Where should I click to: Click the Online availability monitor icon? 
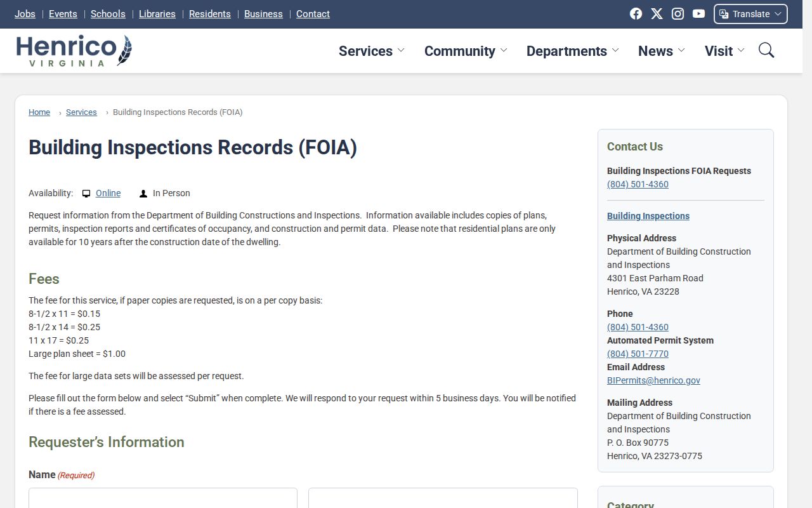[86, 194]
